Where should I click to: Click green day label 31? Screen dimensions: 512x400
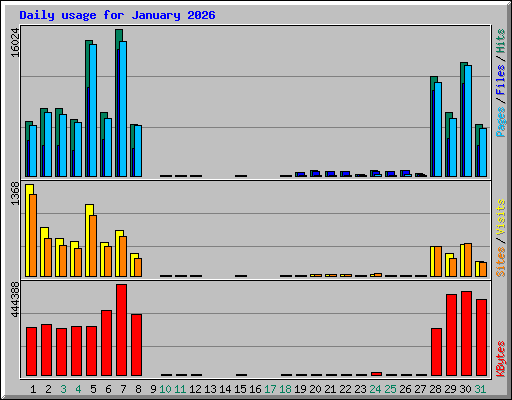(x=480, y=389)
